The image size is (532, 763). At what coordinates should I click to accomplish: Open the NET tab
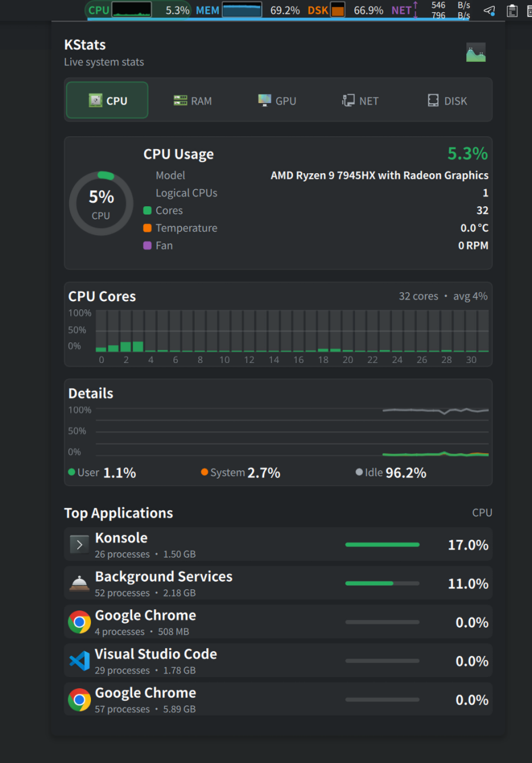click(x=361, y=101)
